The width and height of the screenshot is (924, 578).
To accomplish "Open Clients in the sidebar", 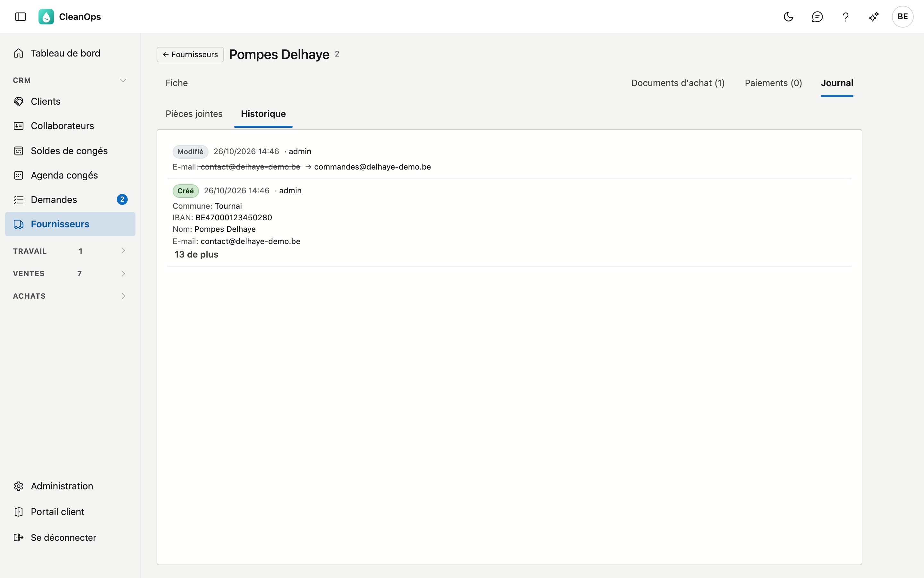I will [x=70, y=101].
